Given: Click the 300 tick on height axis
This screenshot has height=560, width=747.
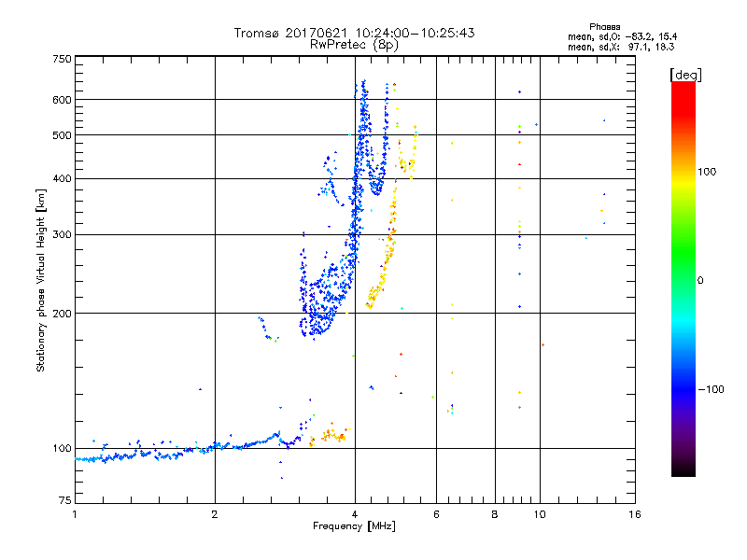Looking at the screenshot, I should 62,234.
